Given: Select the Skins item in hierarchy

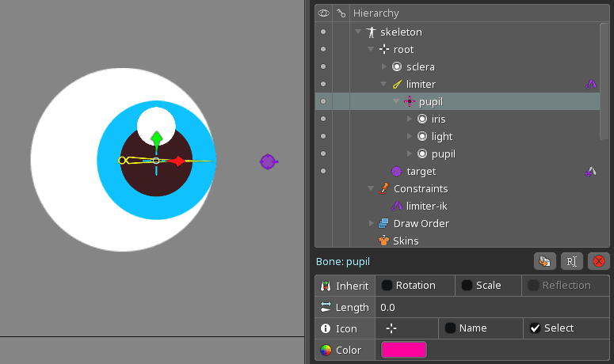Looking at the screenshot, I should (x=406, y=241).
